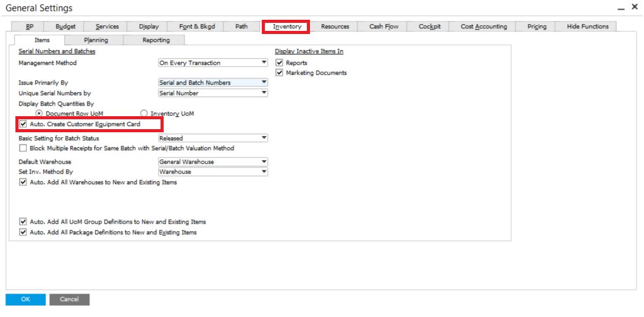Screen dimensions: 644x317
Task: Toggle Auto. Create Customer Equipment Card checkbox
Action: (23, 124)
